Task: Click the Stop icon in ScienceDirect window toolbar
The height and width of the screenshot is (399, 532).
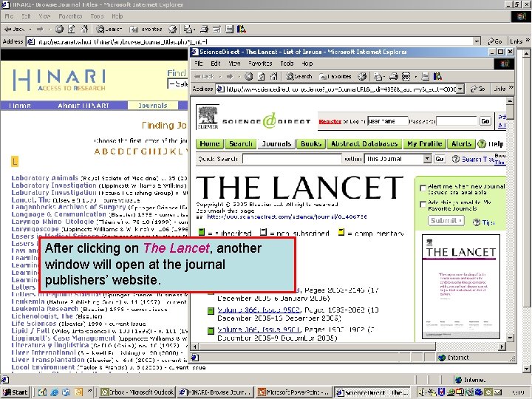Action: point(249,76)
